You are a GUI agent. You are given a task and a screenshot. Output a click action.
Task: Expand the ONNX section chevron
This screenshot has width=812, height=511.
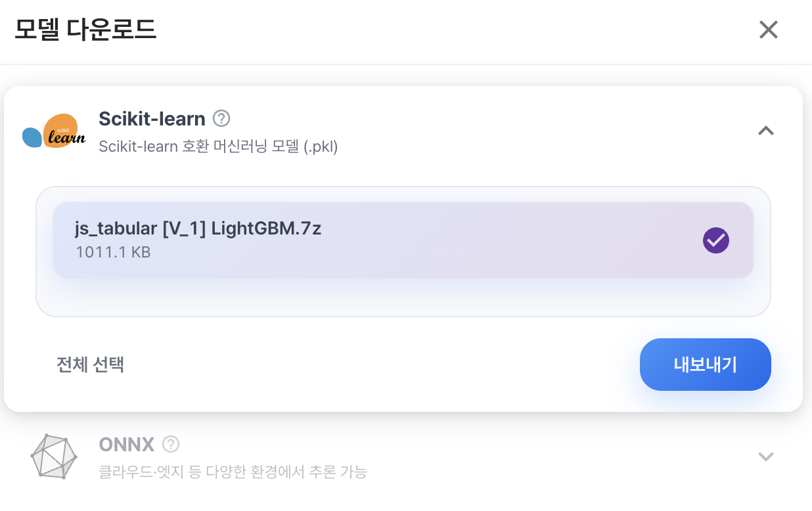766,456
